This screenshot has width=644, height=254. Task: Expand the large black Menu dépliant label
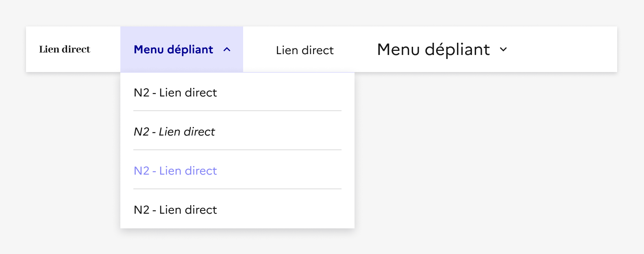point(433,50)
